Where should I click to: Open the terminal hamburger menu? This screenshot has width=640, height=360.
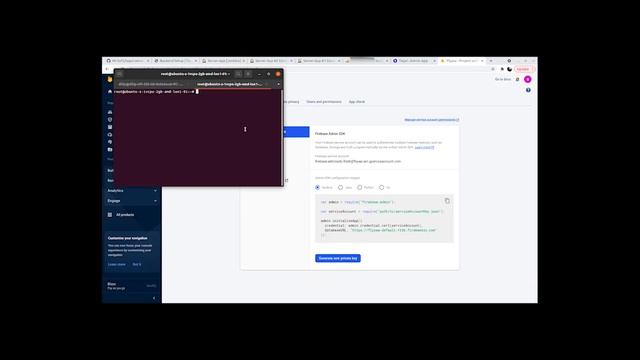pyautogui.click(x=120, y=74)
